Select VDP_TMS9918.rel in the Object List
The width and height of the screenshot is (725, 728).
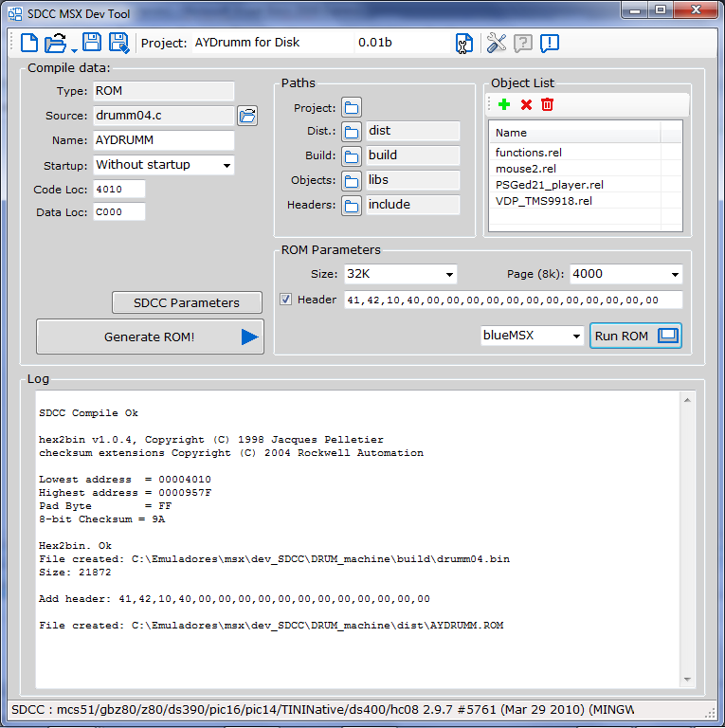pyautogui.click(x=544, y=201)
